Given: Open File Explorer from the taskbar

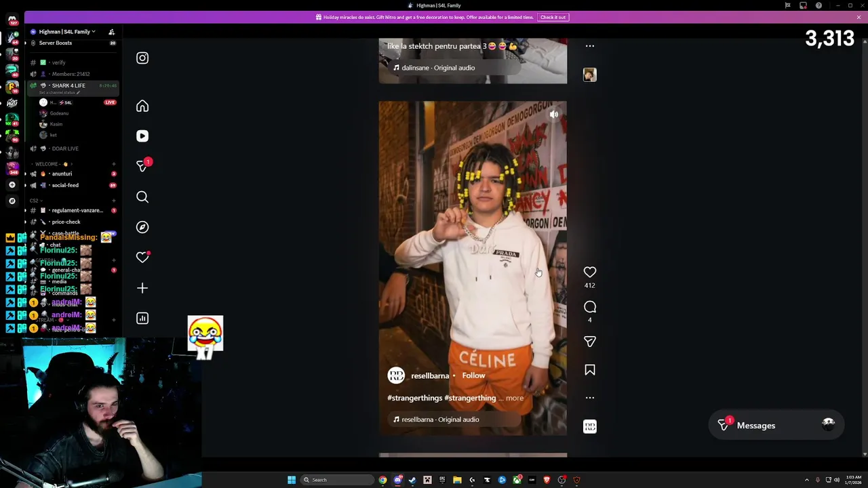Looking at the screenshot, I should coord(457,480).
